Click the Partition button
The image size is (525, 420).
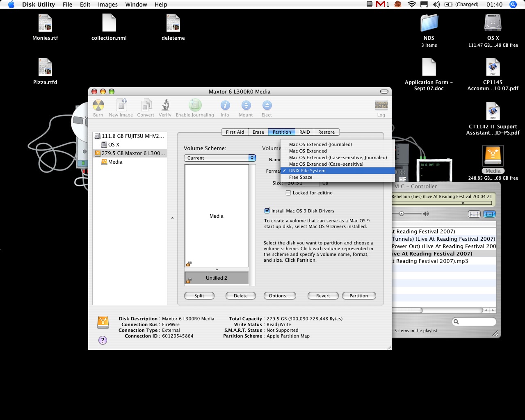coord(359,296)
